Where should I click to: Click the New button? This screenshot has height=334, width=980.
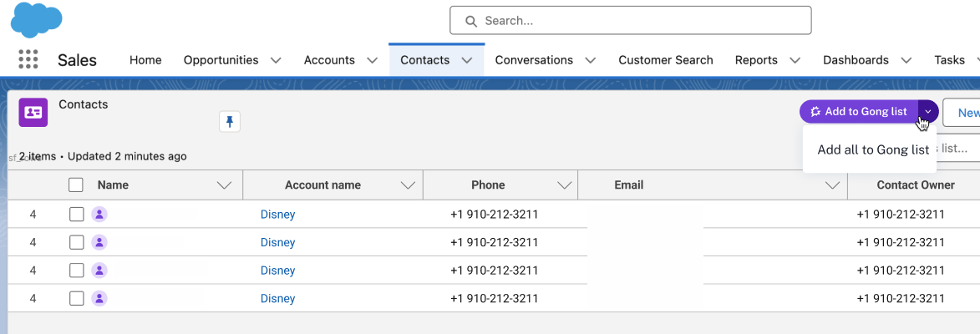pyautogui.click(x=962, y=113)
